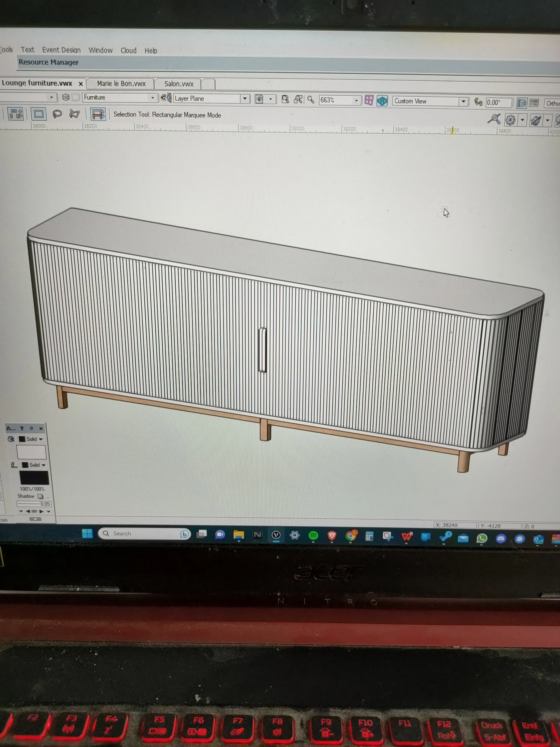
Task: Expand the 663% zoom dropdown
Action: point(356,100)
